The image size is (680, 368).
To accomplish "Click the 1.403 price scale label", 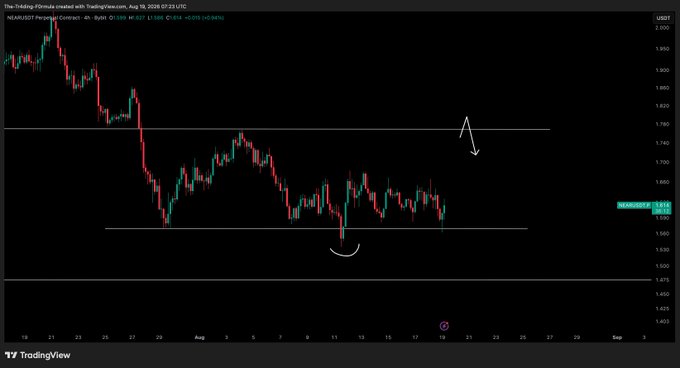I will tap(662, 322).
